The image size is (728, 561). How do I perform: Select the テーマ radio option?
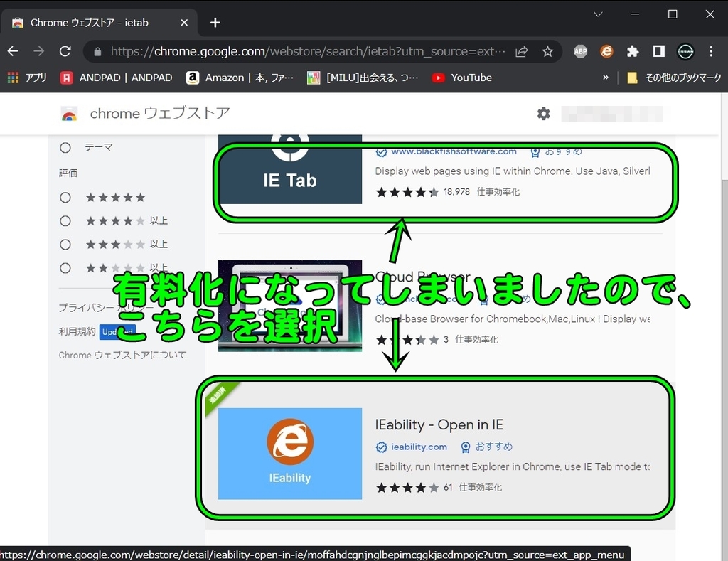[x=65, y=148]
